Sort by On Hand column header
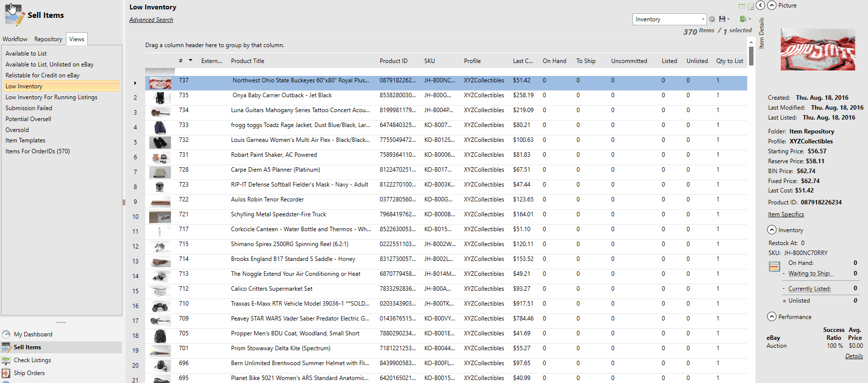This screenshot has height=383, width=868. (554, 61)
